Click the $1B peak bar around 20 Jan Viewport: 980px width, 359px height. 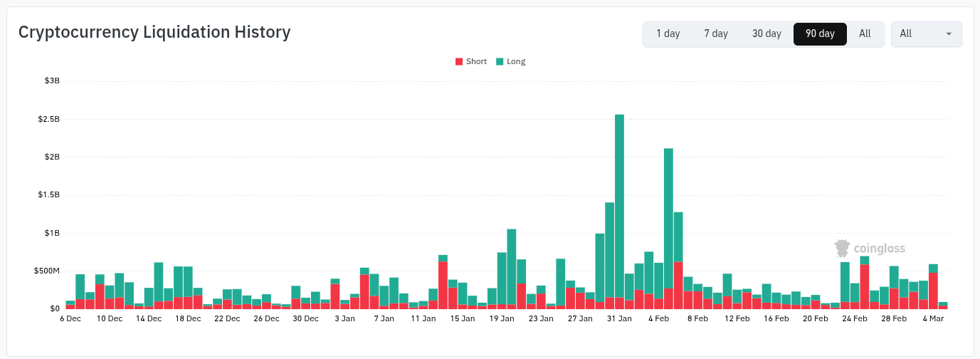tap(511, 267)
